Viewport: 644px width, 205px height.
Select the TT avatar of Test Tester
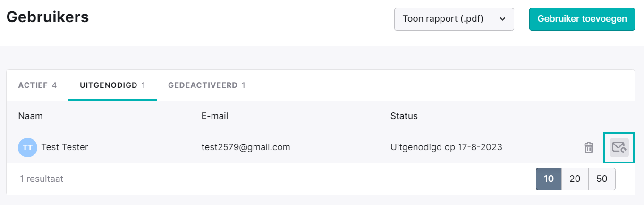click(x=27, y=147)
